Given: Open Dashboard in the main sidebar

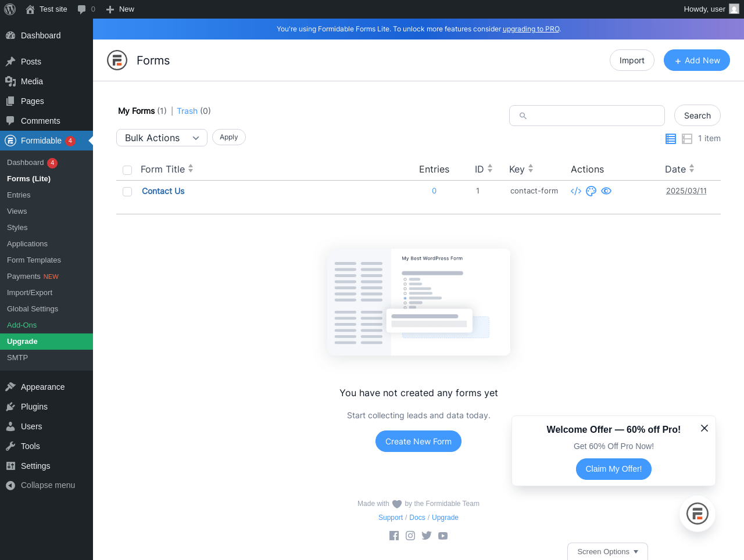Looking at the screenshot, I should click(x=46, y=35).
